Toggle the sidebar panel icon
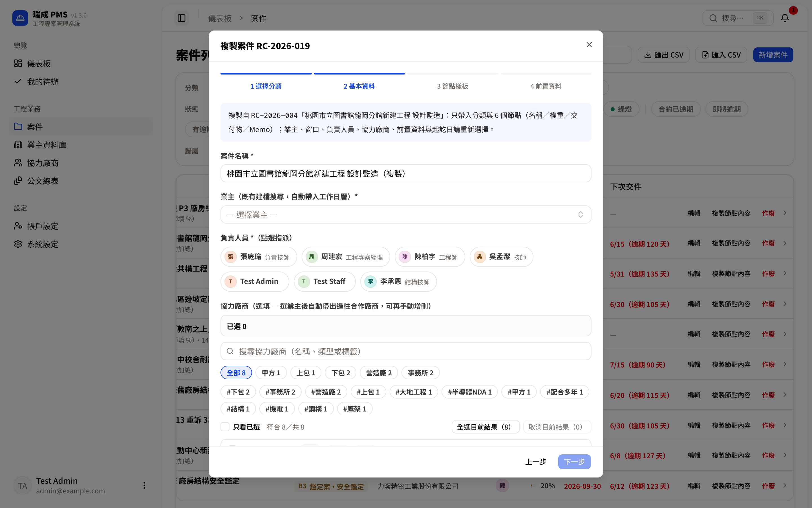 (182, 18)
